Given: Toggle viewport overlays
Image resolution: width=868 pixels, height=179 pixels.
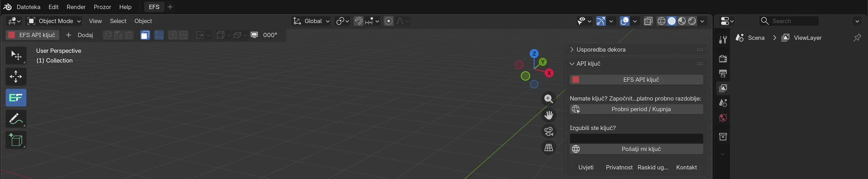Looking at the screenshot, I should click(x=625, y=21).
